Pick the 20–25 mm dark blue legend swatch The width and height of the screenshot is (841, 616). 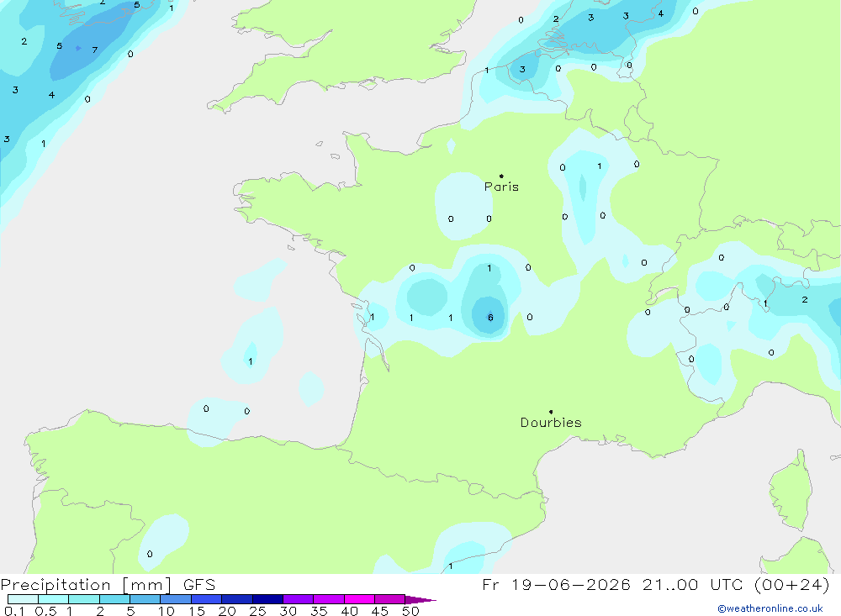237,599
